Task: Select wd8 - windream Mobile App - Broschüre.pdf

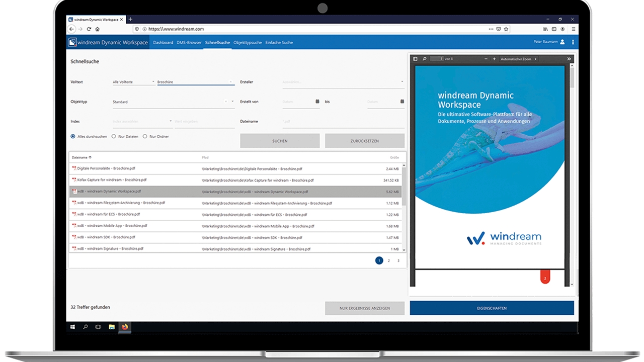Action: pos(235,226)
